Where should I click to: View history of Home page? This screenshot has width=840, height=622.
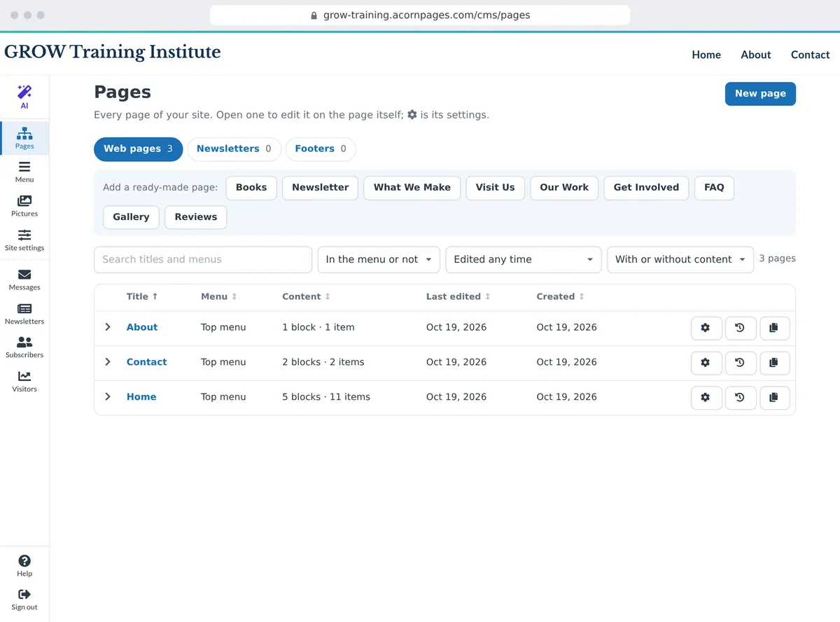tap(741, 397)
